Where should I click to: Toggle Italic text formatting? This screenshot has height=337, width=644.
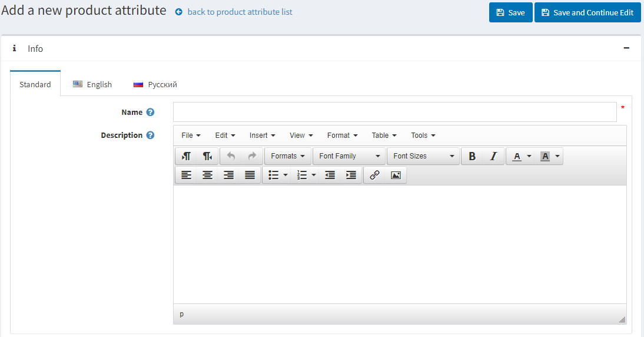point(493,156)
